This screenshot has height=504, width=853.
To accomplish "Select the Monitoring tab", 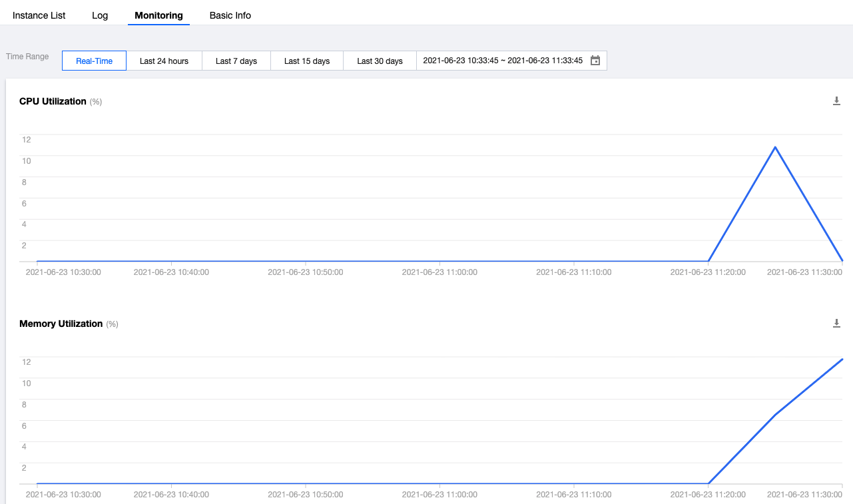I will [x=158, y=15].
